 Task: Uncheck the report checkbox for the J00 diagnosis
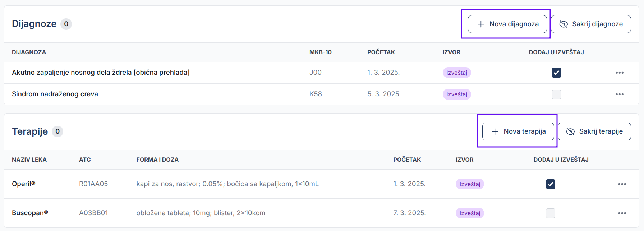(556, 73)
